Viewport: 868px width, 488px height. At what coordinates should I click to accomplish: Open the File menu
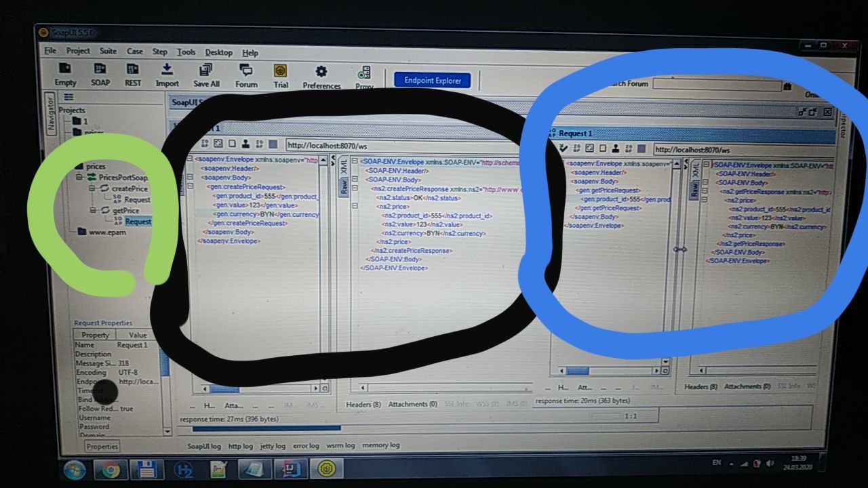point(50,51)
